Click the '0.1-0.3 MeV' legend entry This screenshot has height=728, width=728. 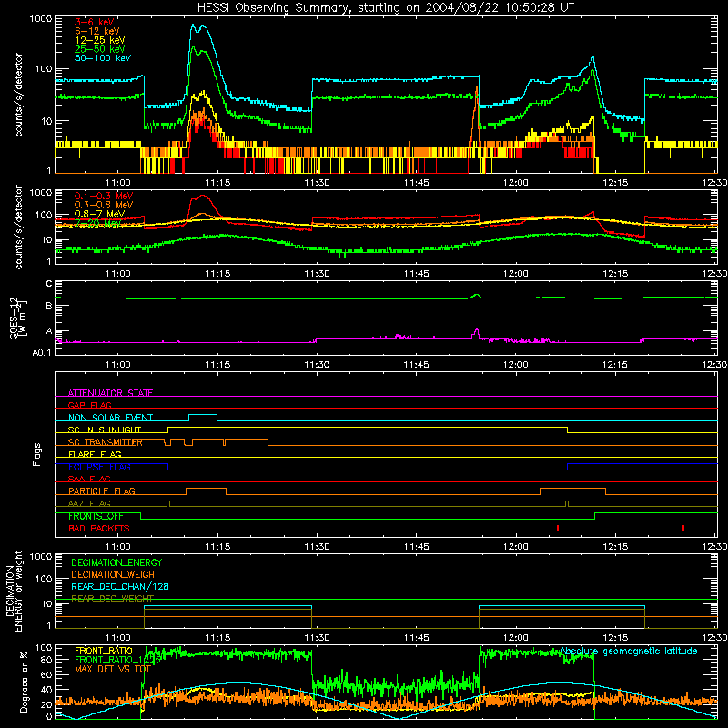click(104, 196)
